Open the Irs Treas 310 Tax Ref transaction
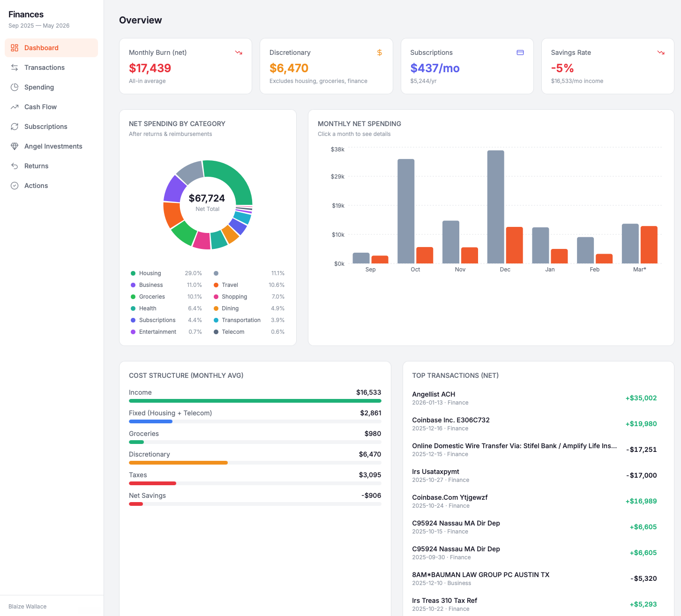681x616 pixels. [x=534, y=604]
